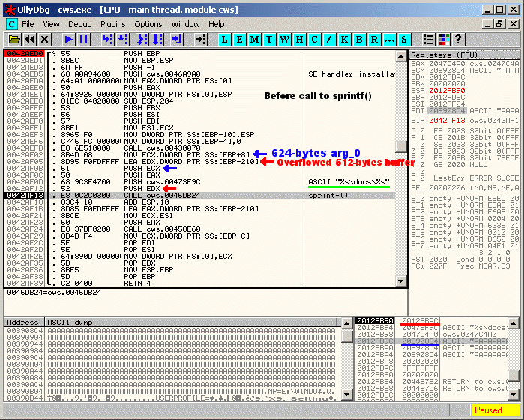The width and height of the screenshot is (524, 420).
Task: Pause execution with the pause icon
Action: [83, 40]
